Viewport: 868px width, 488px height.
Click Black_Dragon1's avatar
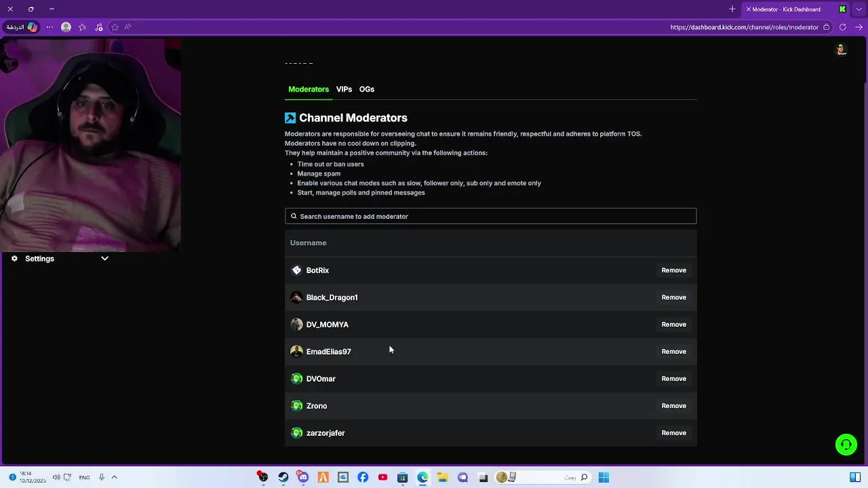click(x=296, y=298)
